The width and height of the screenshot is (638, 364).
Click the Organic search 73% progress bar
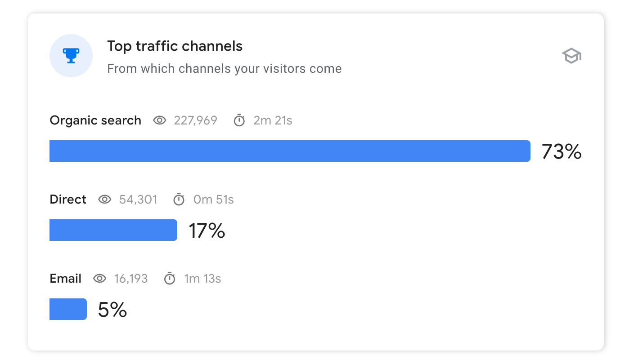click(x=290, y=151)
